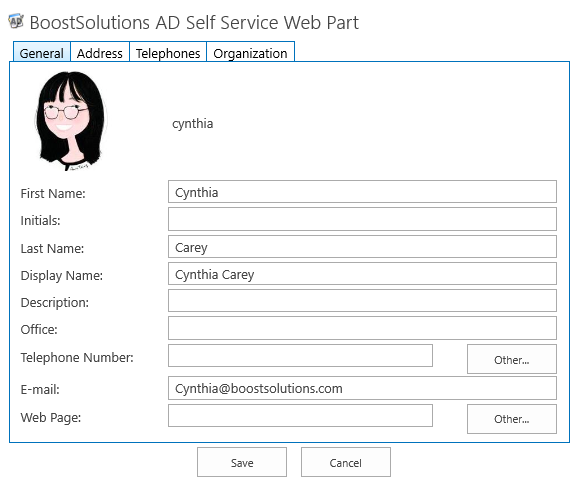Click the First Name input field
Viewport: 575px width, 480px height.
click(x=362, y=191)
